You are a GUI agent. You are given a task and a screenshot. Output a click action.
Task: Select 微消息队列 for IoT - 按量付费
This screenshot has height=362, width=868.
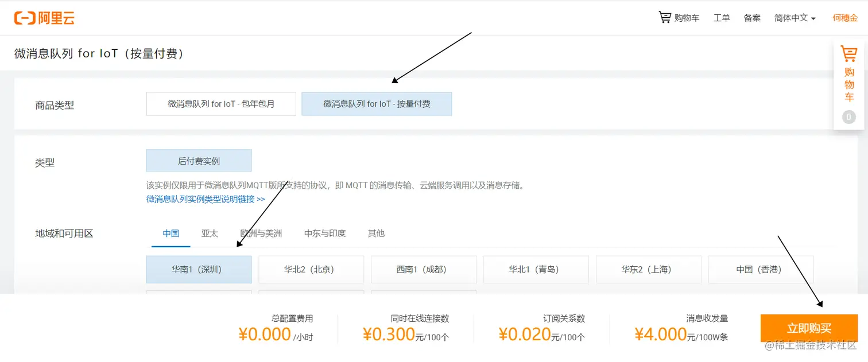tap(377, 104)
